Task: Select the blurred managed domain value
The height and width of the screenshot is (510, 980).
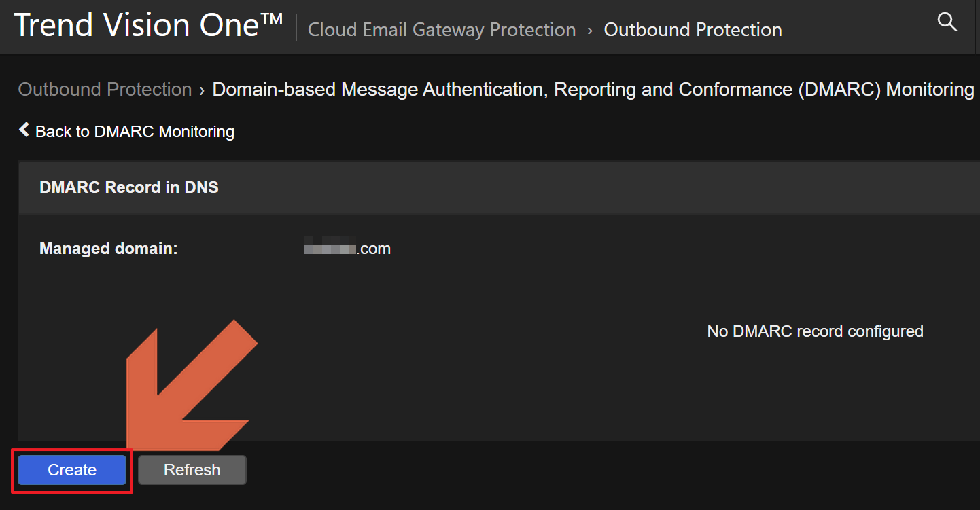Action: (331, 249)
